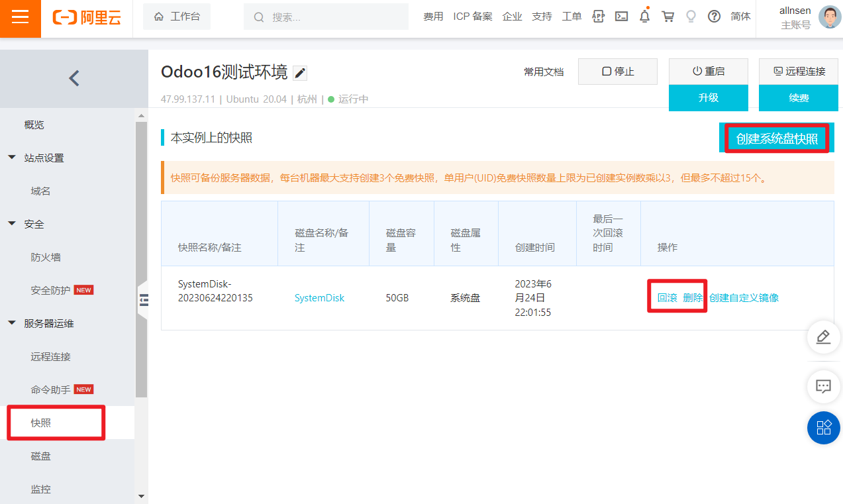Click the 重启 restart button
The width and height of the screenshot is (843, 504).
[709, 72]
